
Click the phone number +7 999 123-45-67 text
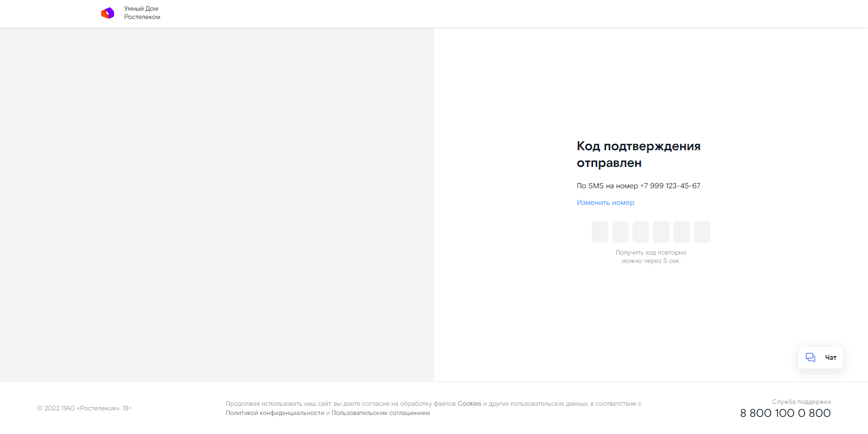tap(670, 186)
